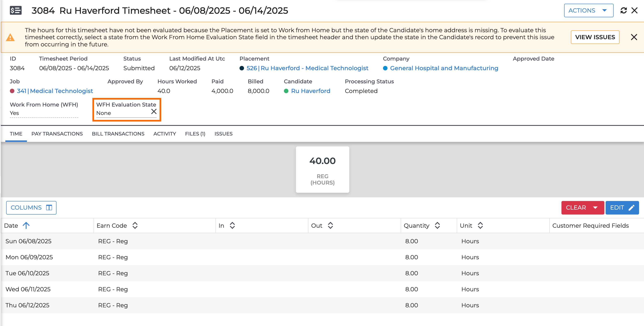Click the Paid value 4,000.0

222,91
